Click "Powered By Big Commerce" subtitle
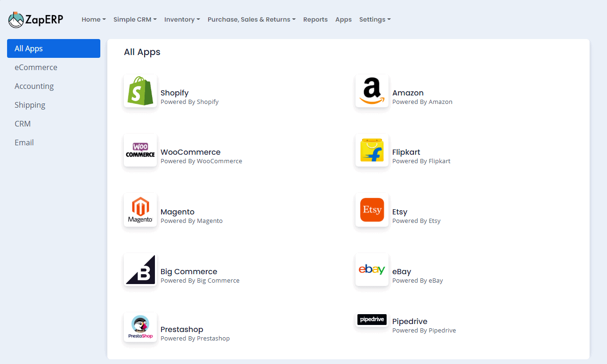This screenshot has height=364, width=607. point(200,280)
